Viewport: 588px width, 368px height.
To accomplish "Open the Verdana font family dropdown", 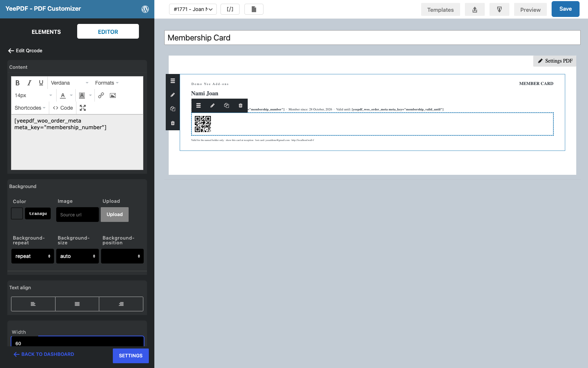I will click(x=70, y=83).
